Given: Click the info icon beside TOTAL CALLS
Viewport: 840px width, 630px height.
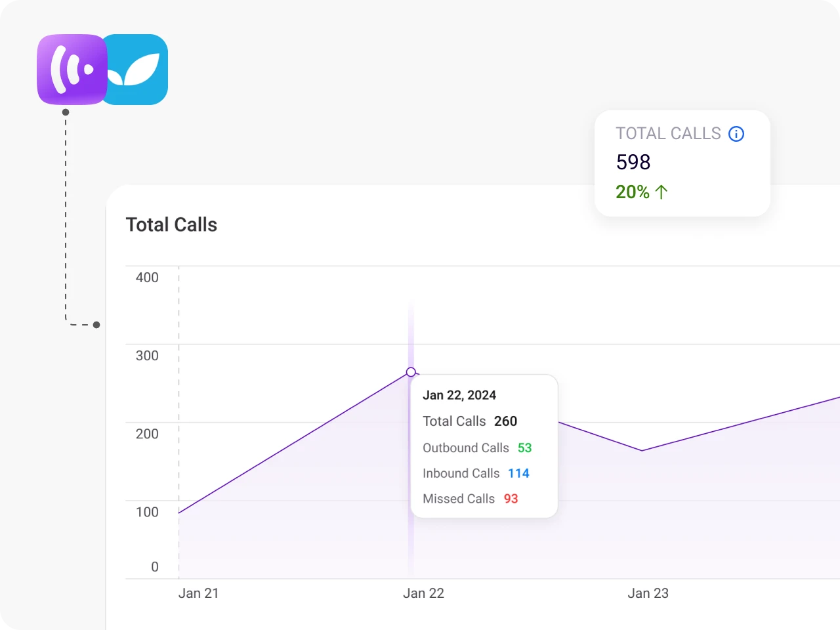Looking at the screenshot, I should [x=736, y=134].
